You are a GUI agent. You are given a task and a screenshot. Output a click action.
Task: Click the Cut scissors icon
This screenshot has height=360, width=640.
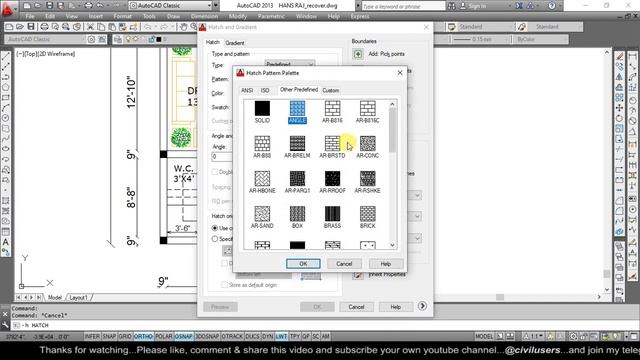pyautogui.click(x=90, y=27)
